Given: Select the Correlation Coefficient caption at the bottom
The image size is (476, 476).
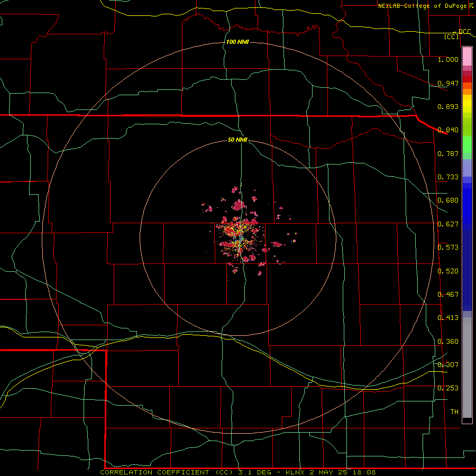Looking at the screenshot, I should (x=237, y=472).
